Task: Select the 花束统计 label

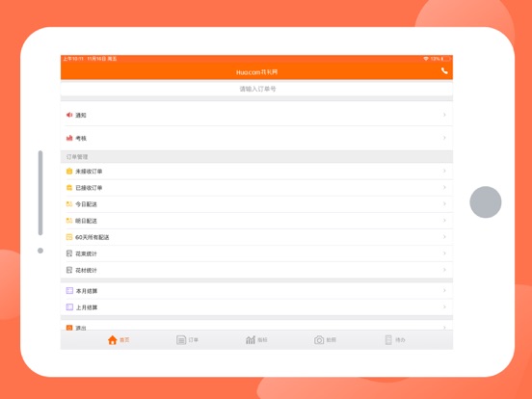Action: (86, 253)
